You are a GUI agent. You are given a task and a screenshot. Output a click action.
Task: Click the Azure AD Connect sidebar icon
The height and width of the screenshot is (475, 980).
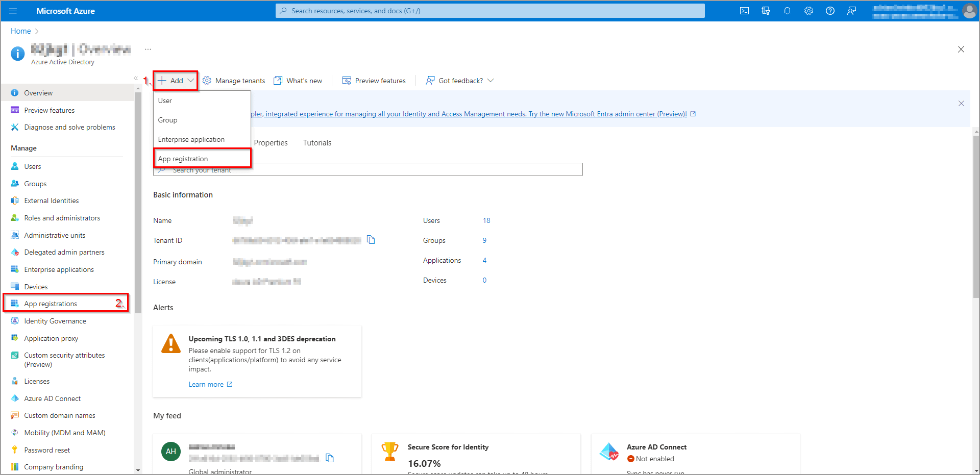coord(15,398)
